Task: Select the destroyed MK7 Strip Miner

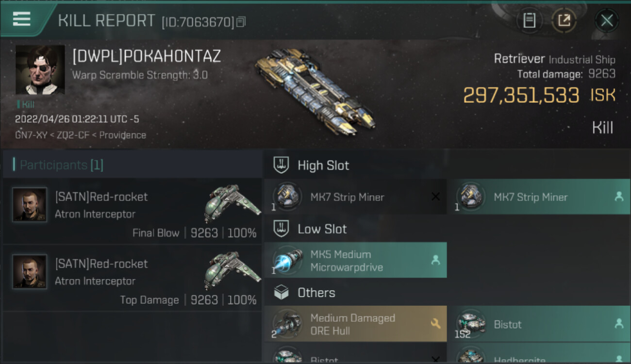Action: [x=355, y=197]
